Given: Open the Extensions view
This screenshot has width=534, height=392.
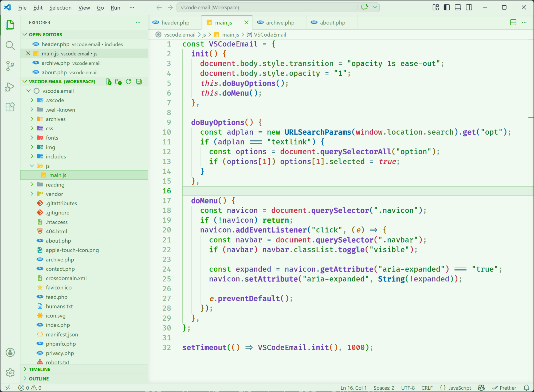Looking at the screenshot, I should coord(10,107).
